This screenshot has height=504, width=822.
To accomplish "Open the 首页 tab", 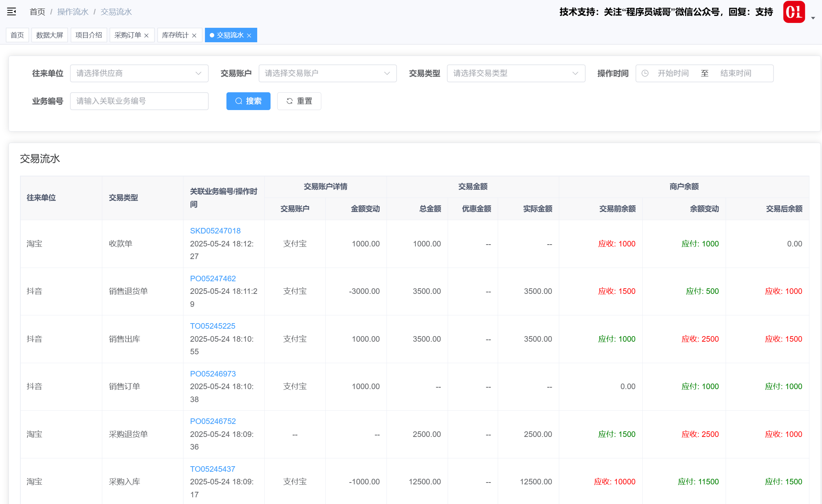I will coord(17,35).
